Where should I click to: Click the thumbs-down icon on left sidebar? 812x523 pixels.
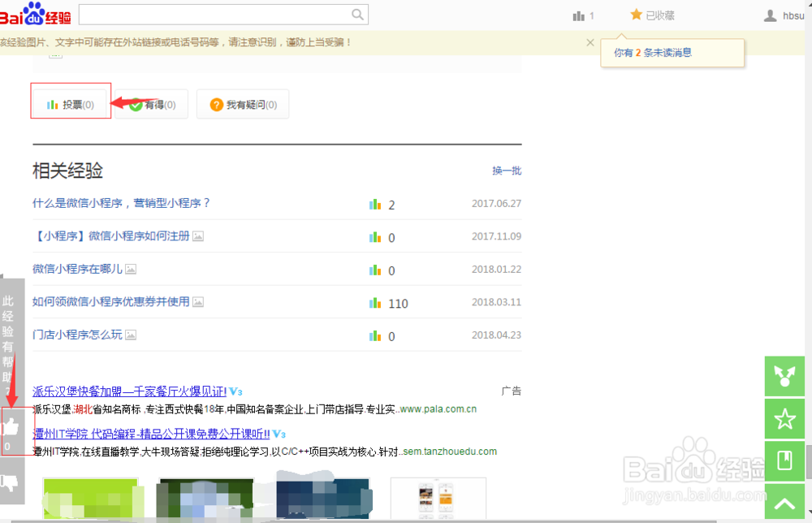(x=11, y=483)
